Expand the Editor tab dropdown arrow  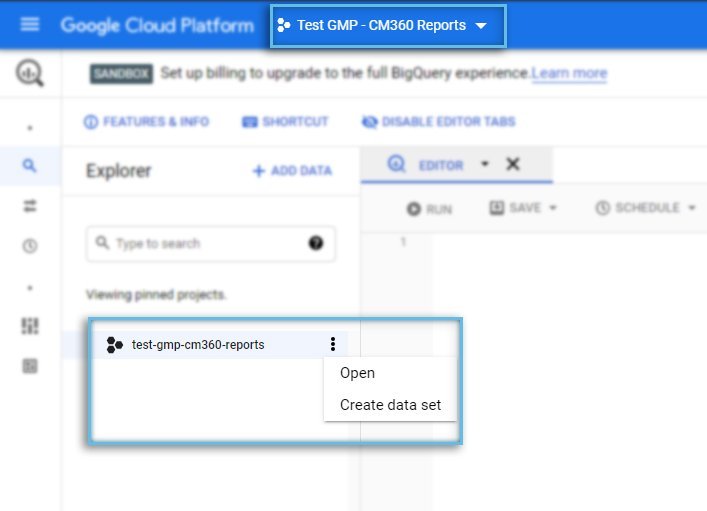coord(485,164)
